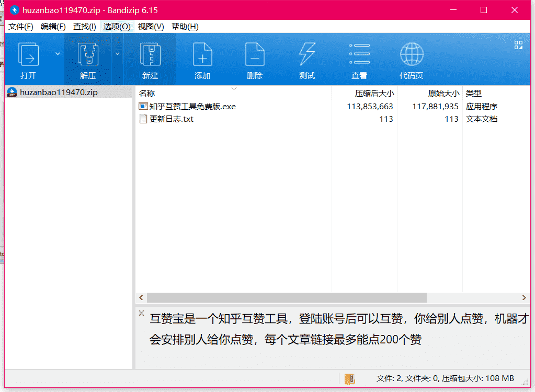Click the original size 117,881,935
The height and width of the screenshot is (392, 535).
pos(435,107)
